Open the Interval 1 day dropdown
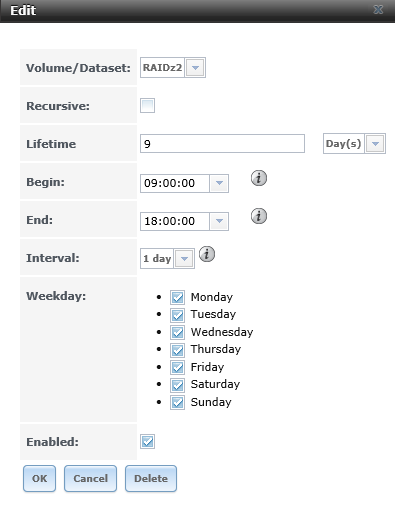 point(184,258)
